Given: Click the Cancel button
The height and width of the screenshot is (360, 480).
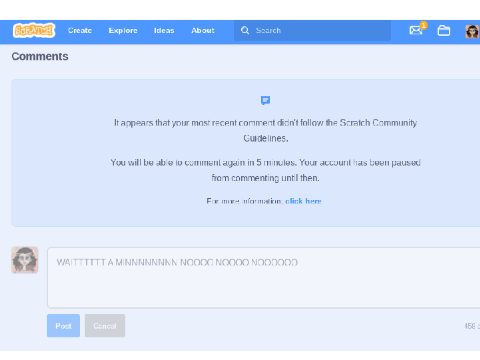Looking at the screenshot, I should 105,326.
